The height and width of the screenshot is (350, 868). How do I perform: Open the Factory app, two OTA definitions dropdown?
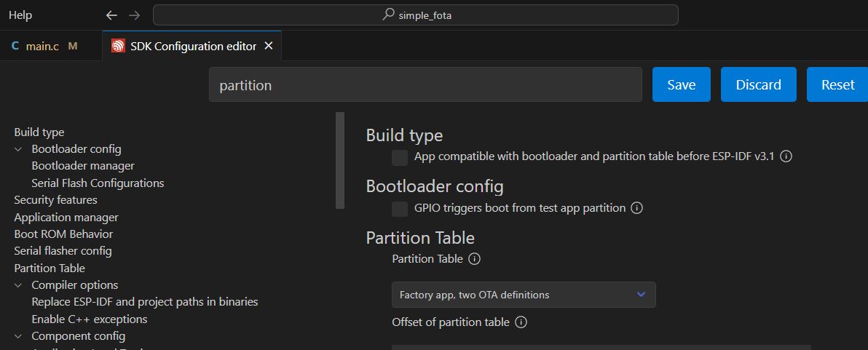pos(524,295)
